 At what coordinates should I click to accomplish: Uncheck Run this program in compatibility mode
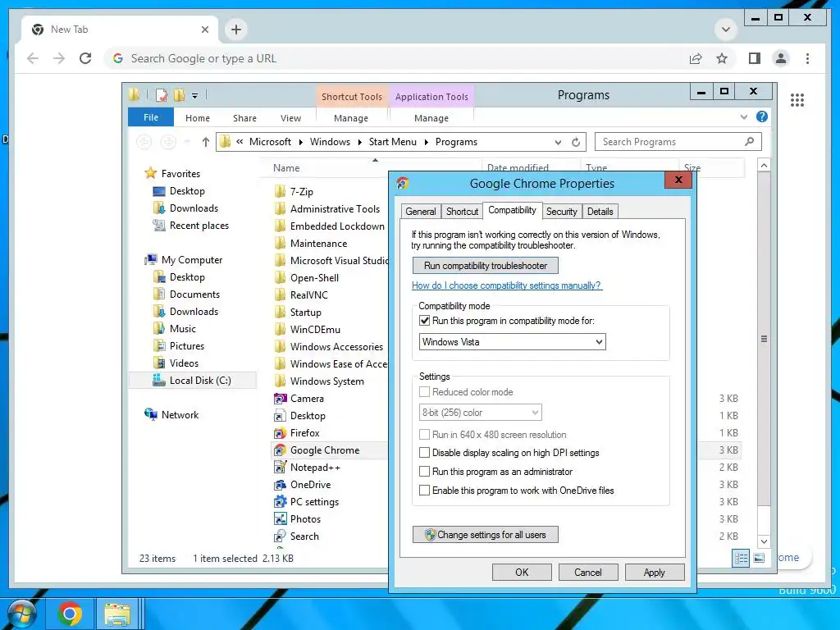point(424,321)
